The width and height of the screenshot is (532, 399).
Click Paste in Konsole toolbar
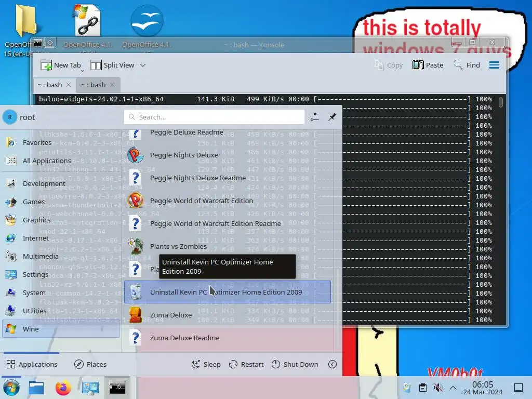click(428, 65)
